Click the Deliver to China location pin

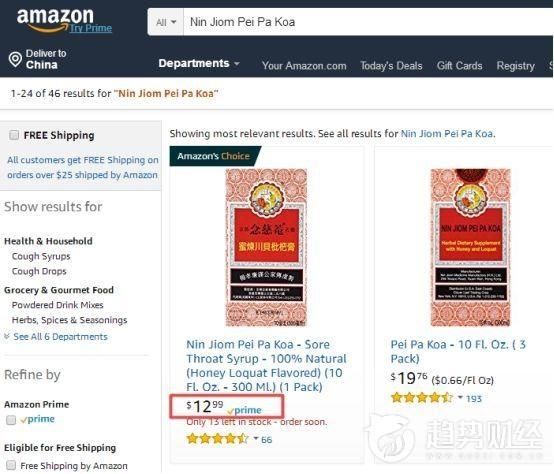pyautogui.click(x=15, y=59)
